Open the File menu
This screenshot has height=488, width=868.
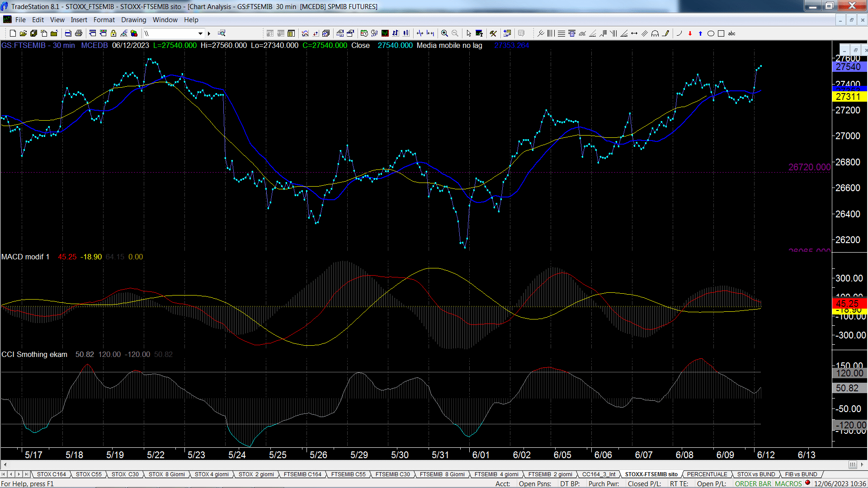pyautogui.click(x=20, y=20)
